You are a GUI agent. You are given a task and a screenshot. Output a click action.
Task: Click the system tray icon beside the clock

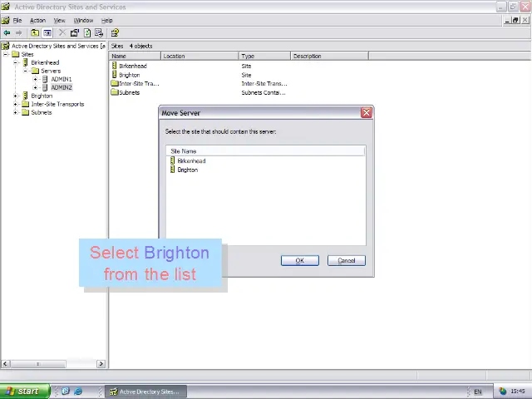(x=502, y=392)
